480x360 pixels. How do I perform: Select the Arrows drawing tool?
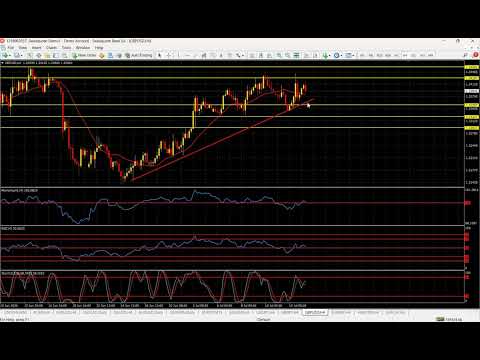pos(238,55)
